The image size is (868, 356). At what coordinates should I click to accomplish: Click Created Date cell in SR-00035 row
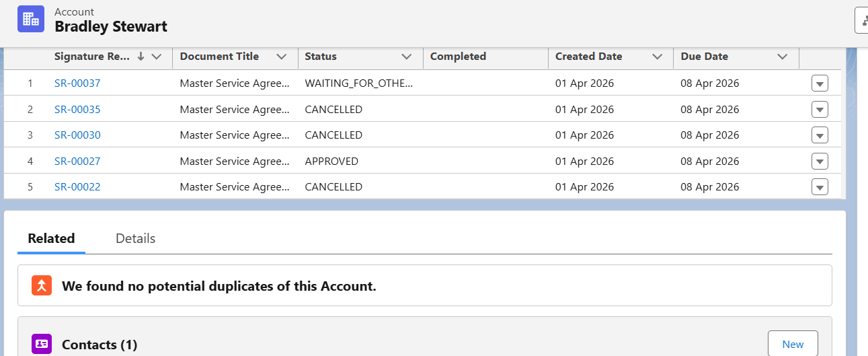click(585, 109)
